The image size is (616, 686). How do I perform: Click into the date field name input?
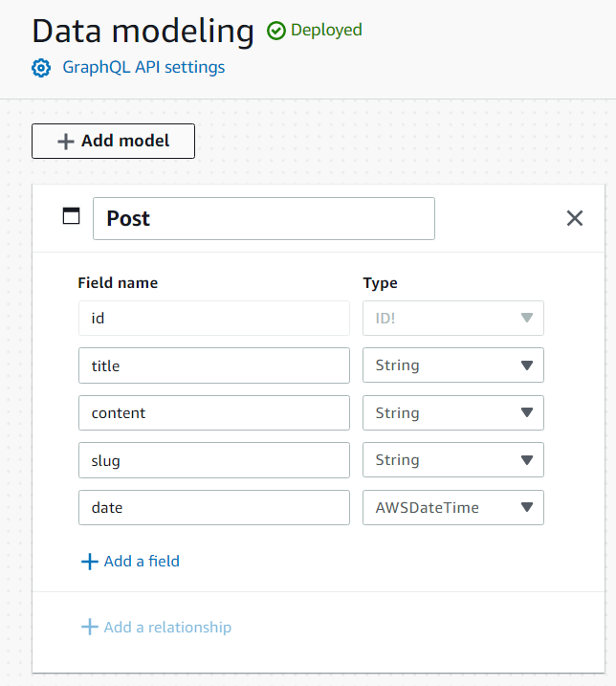[214, 508]
